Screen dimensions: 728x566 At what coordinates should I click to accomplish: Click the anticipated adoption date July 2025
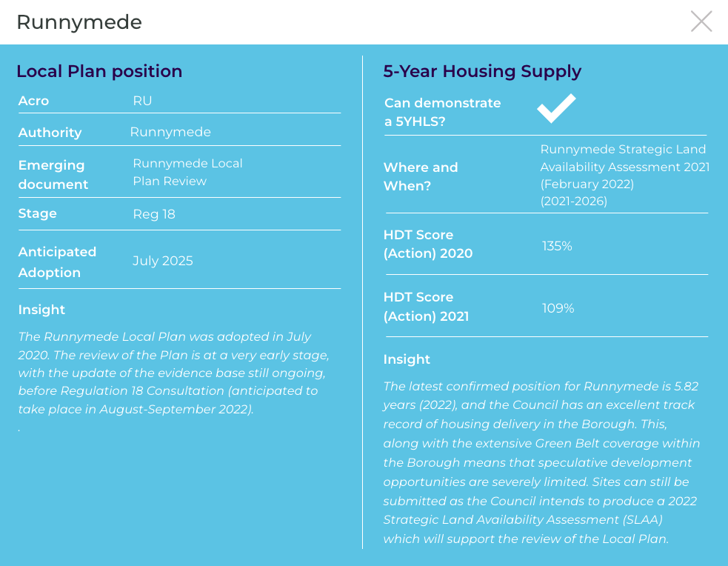click(x=163, y=261)
